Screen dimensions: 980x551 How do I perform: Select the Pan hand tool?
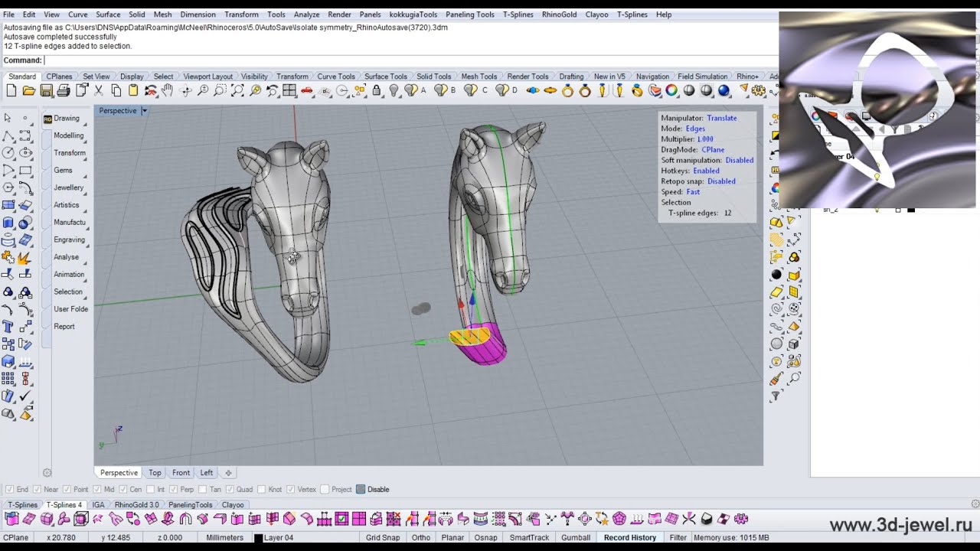click(168, 91)
